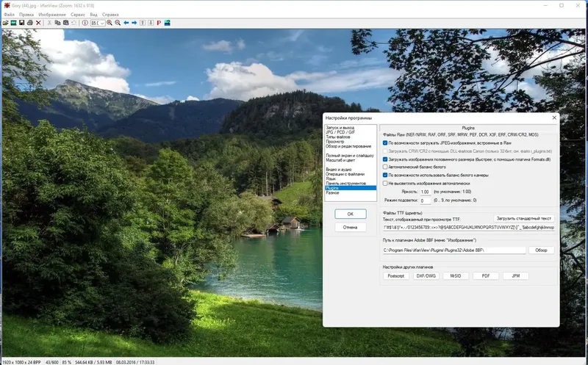
Task: Click the Save floppy disk icon
Action: click(x=22, y=23)
